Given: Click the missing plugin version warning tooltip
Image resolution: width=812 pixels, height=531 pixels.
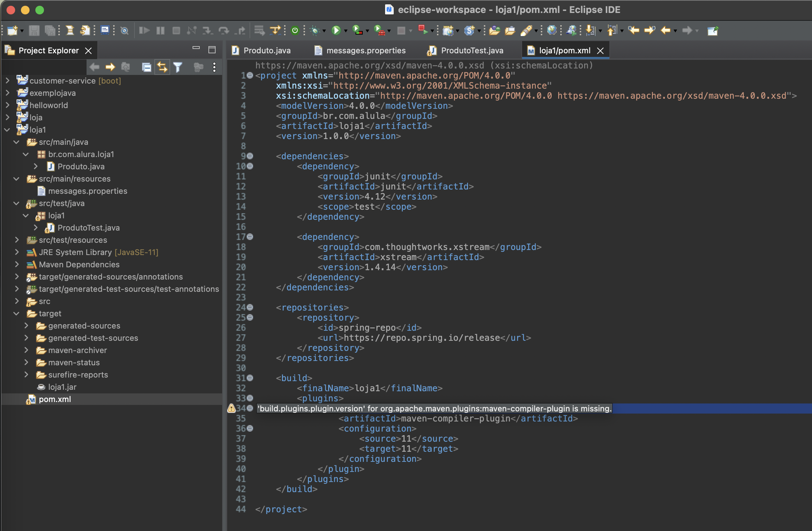Looking at the screenshot, I should tap(434, 409).
